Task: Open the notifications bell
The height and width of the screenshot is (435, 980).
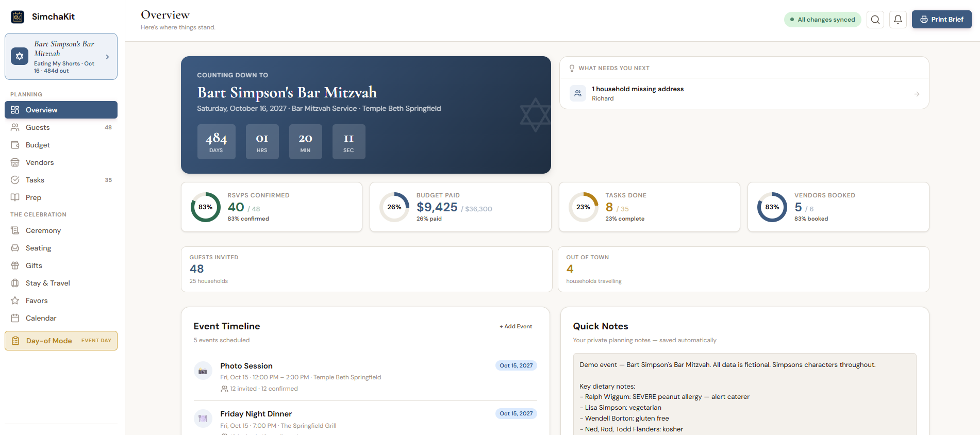Action: click(x=898, y=20)
